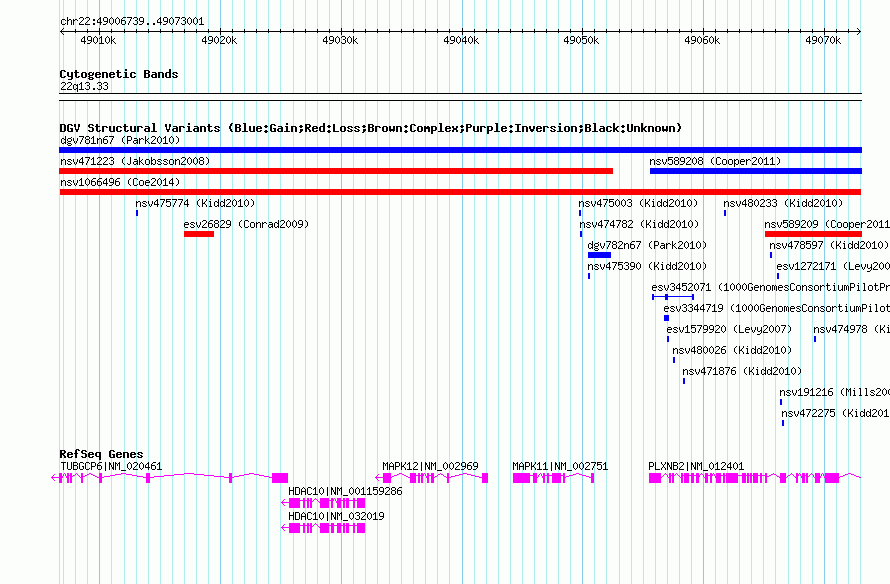This screenshot has width=890, height=584.
Task: Click the 49010k ruler position
Action: pyautogui.click(x=98, y=40)
